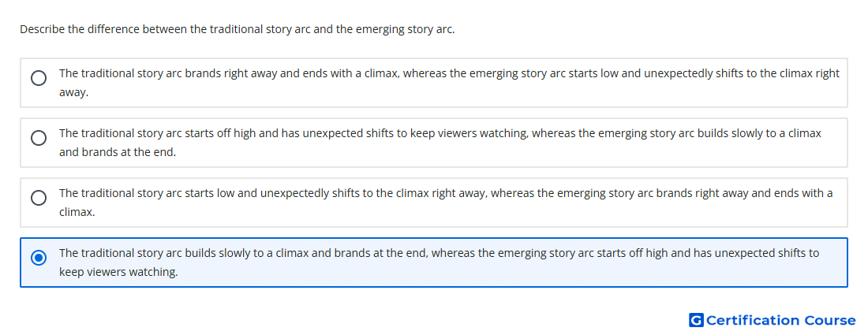Choose radio for 'traditional starts low' option

coord(39,197)
